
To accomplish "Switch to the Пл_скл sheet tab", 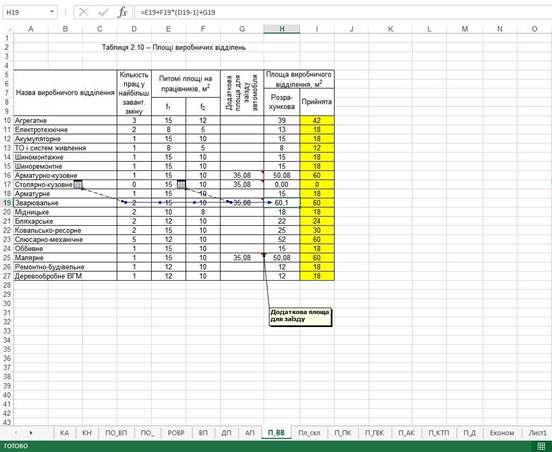I will pos(309,433).
